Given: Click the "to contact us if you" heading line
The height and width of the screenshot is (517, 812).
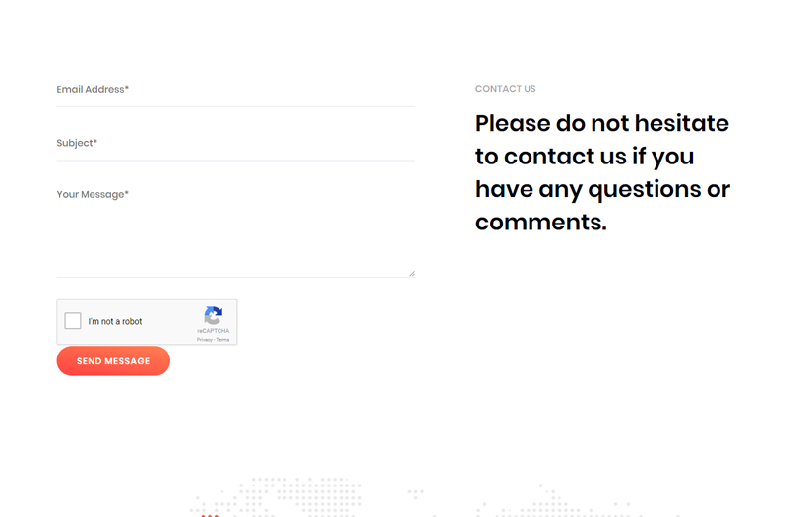Looking at the screenshot, I should point(584,157).
